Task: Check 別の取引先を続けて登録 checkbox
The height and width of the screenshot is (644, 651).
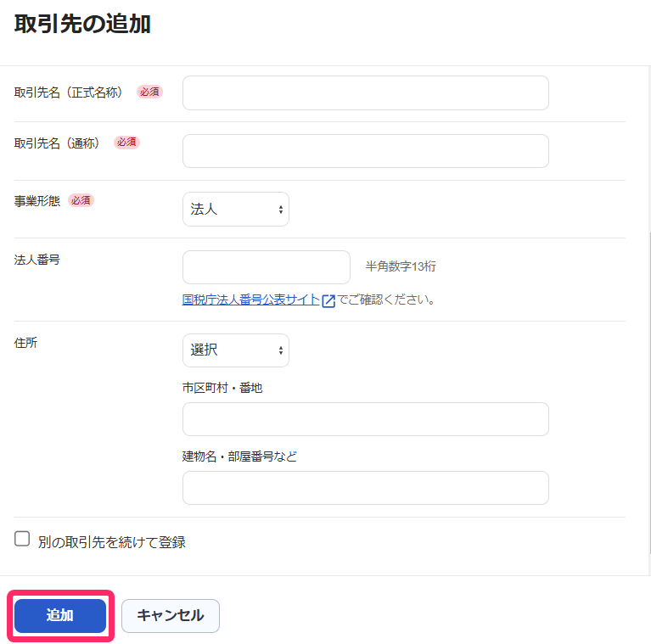Action: 22,539
